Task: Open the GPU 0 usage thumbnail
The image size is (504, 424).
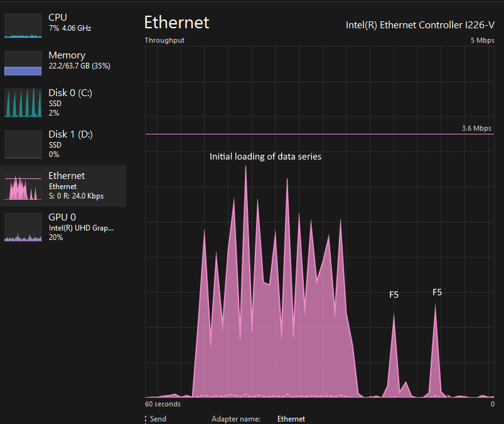Action: click(23, 227)
